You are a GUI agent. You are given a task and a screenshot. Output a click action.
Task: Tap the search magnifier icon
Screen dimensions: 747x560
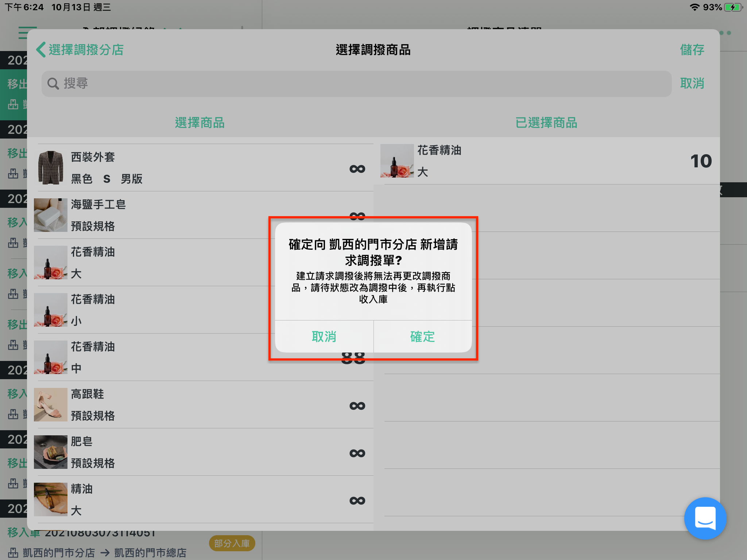53,83
